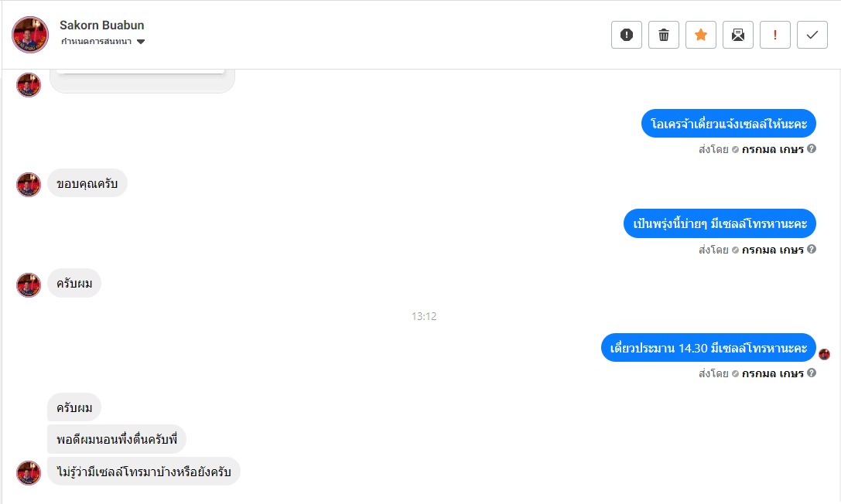
Task: Click the Sakorn Buabun name link
Action: (x=102, y=26)
